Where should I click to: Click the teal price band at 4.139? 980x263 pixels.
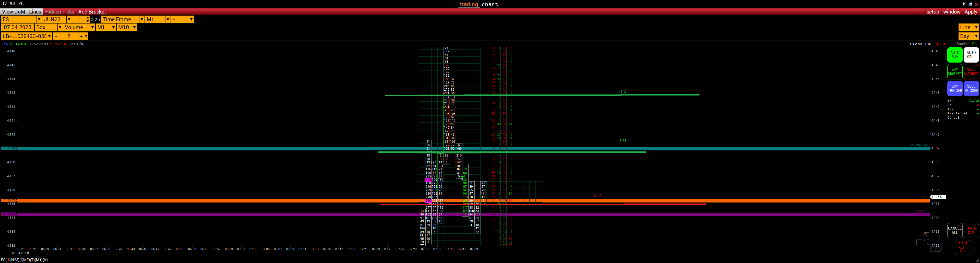[473, 148]
